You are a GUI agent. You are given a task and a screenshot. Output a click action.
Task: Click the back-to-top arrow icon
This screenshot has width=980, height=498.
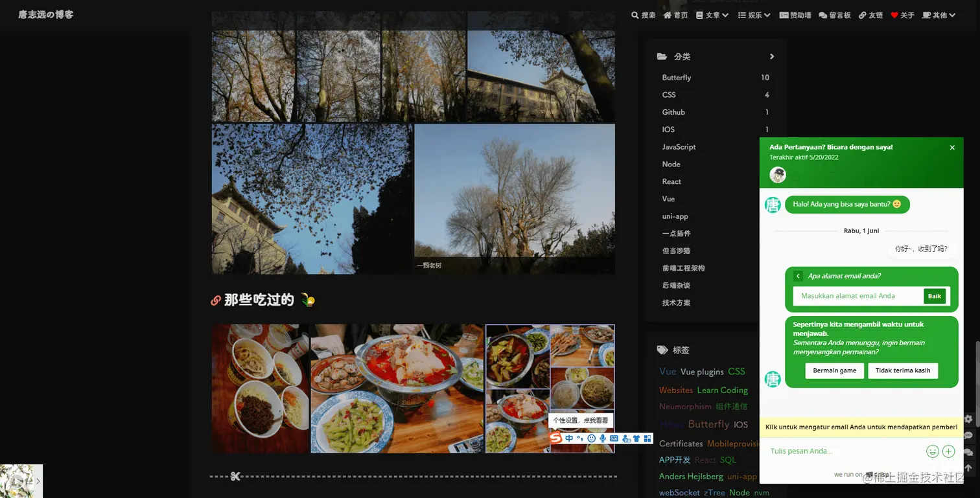point(968,468)
